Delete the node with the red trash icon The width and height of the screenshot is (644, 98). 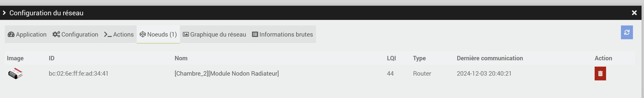point(600,73)
